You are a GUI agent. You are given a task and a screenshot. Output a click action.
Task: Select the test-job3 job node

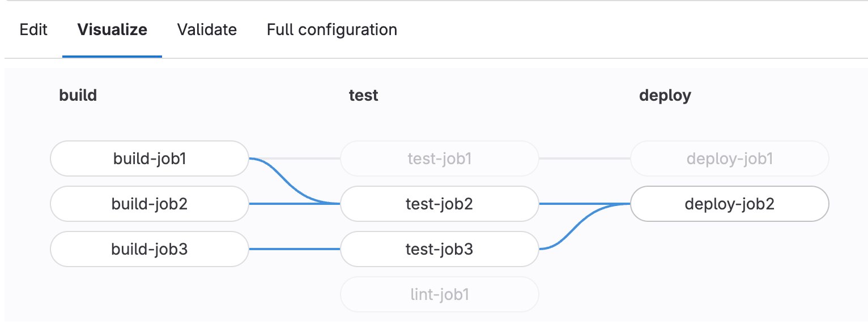click(x=439, y=249)
